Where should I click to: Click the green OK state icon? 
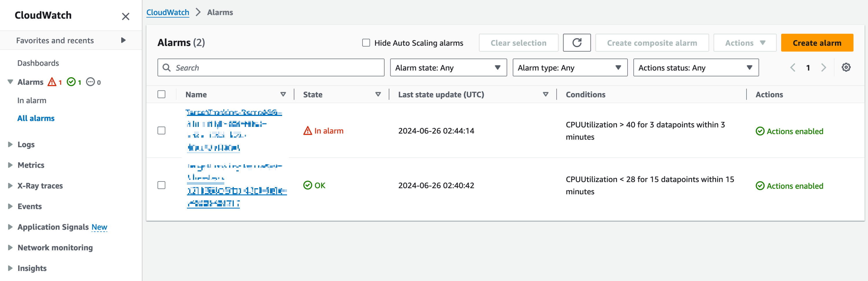coord(308,185)
